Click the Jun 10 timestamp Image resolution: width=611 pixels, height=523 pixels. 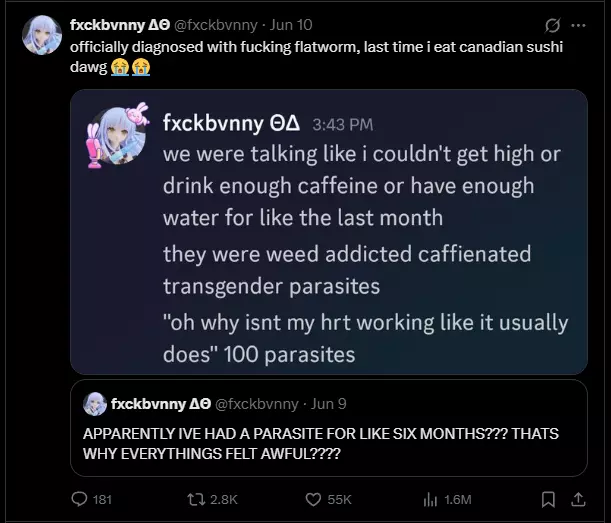pyautogui.click(x=291, y=24)
